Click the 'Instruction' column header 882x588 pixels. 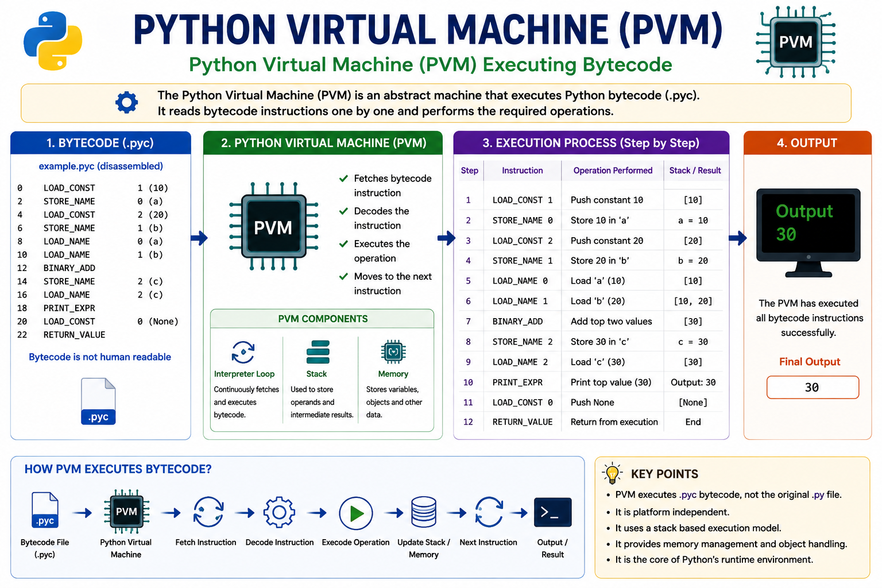click(523, 171)
